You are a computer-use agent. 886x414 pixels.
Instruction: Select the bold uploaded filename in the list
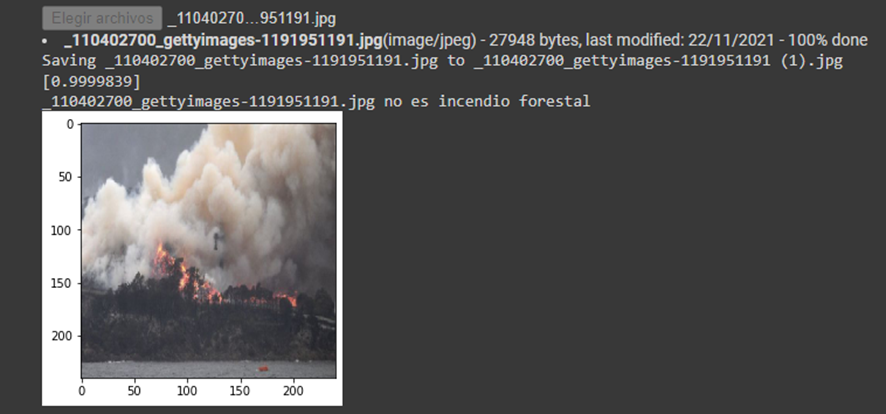[223, 40]
